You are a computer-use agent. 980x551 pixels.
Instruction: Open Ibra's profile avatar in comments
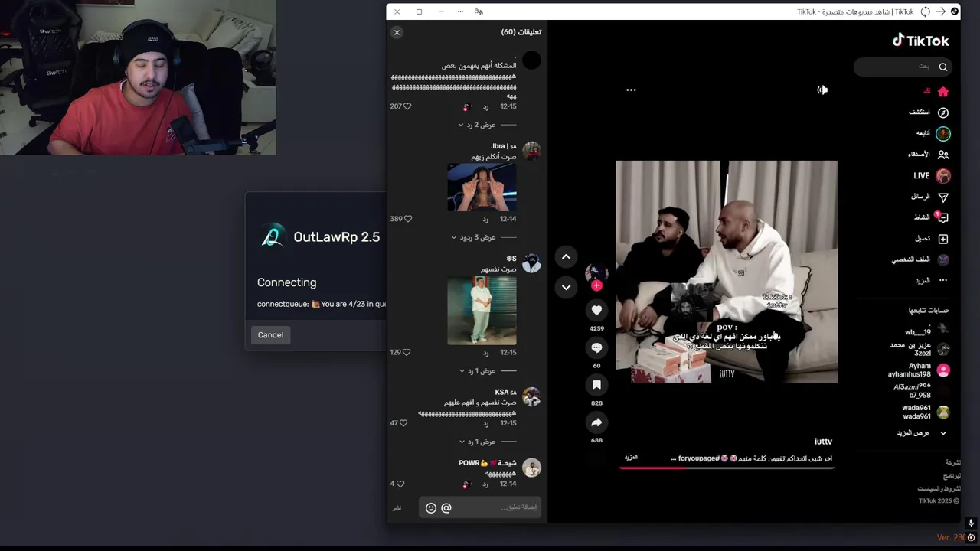point(531,151)
